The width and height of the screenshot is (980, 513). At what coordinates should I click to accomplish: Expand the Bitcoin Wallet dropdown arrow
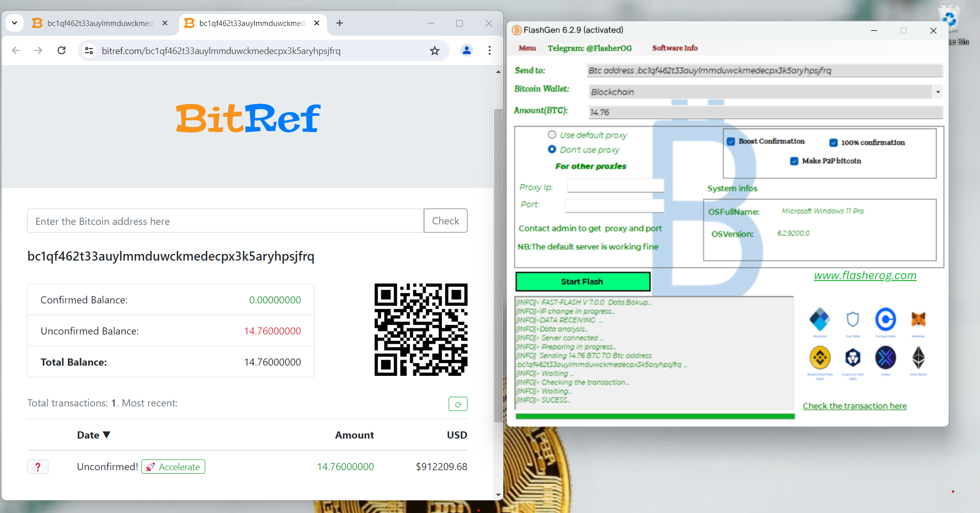pos(938,92)
